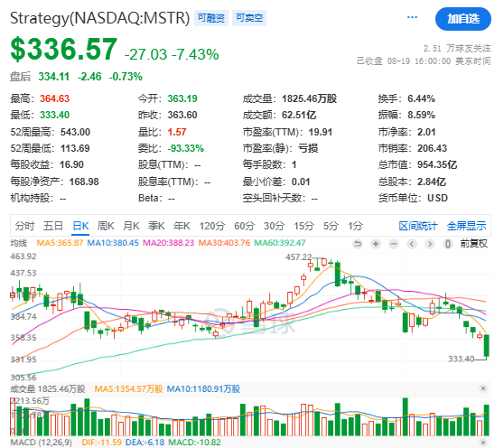Click the 量比 value 1.57
This screenshot has width=504, height=448.
point(177,132)
